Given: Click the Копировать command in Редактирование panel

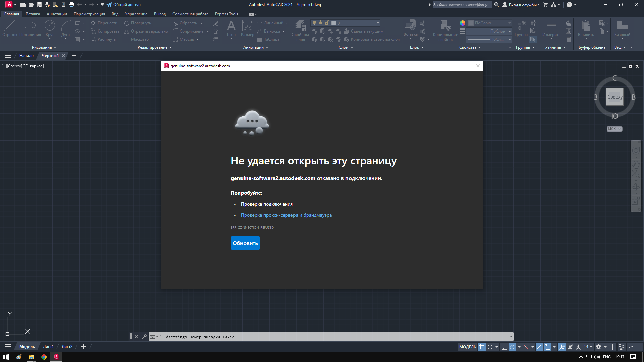Looking at the screenshot, I should tap(105, 31).
